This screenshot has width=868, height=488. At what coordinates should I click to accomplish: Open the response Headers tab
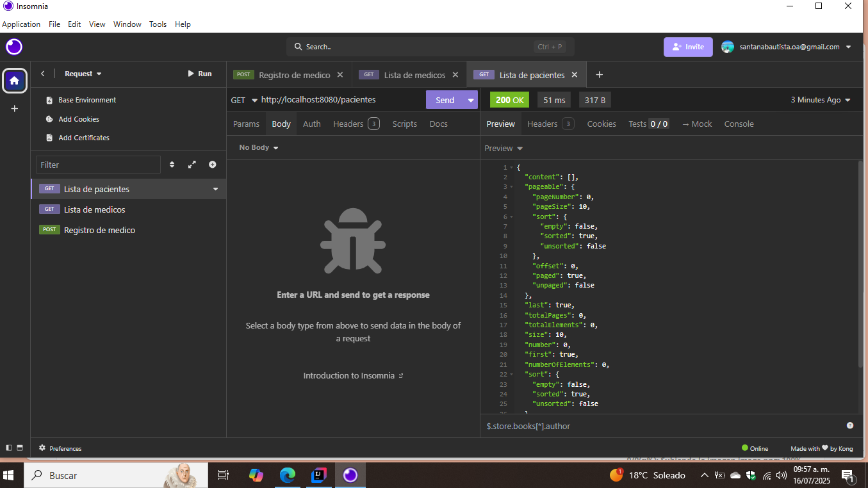pyautogui.click(x=550, y=124)
